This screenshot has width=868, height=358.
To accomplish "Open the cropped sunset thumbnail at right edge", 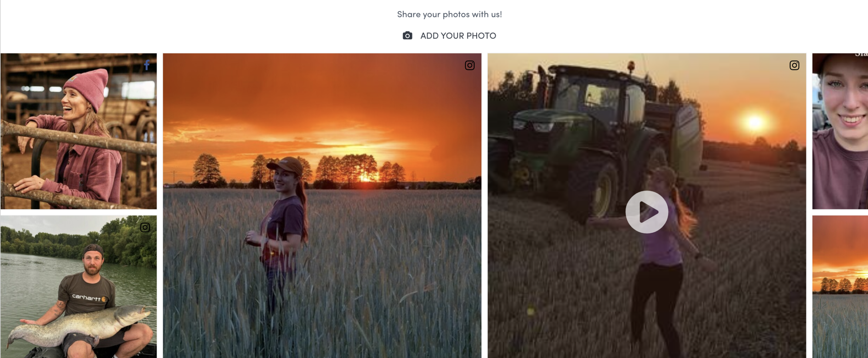I will pos(840,287).
